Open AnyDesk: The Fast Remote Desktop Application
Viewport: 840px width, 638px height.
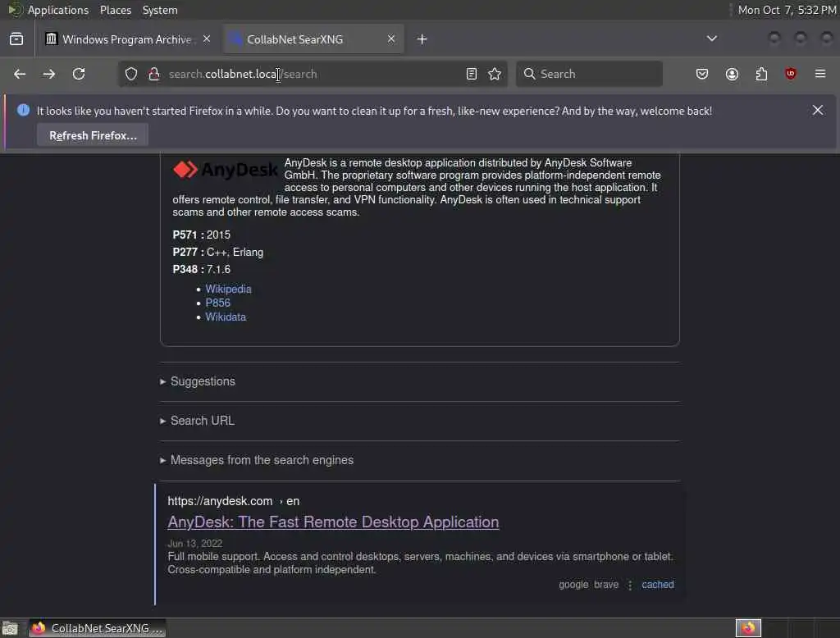click(x=333, y=522)
